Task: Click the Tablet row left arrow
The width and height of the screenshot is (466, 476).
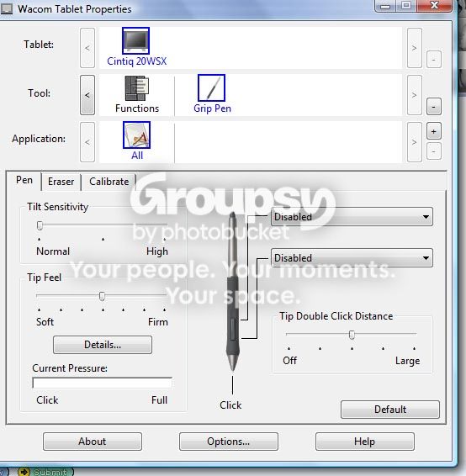Action: tap(87, 48)
